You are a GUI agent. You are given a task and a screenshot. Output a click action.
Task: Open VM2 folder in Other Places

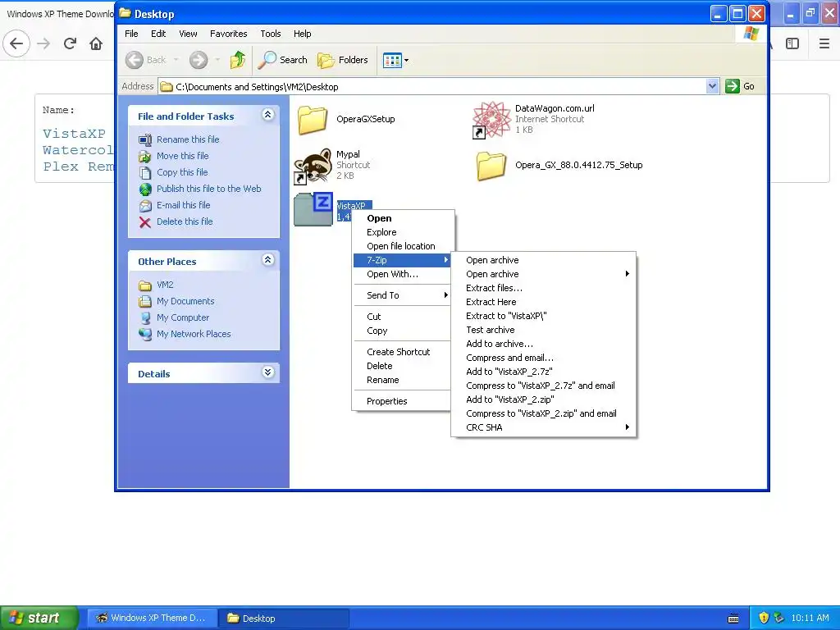(165, 285)
